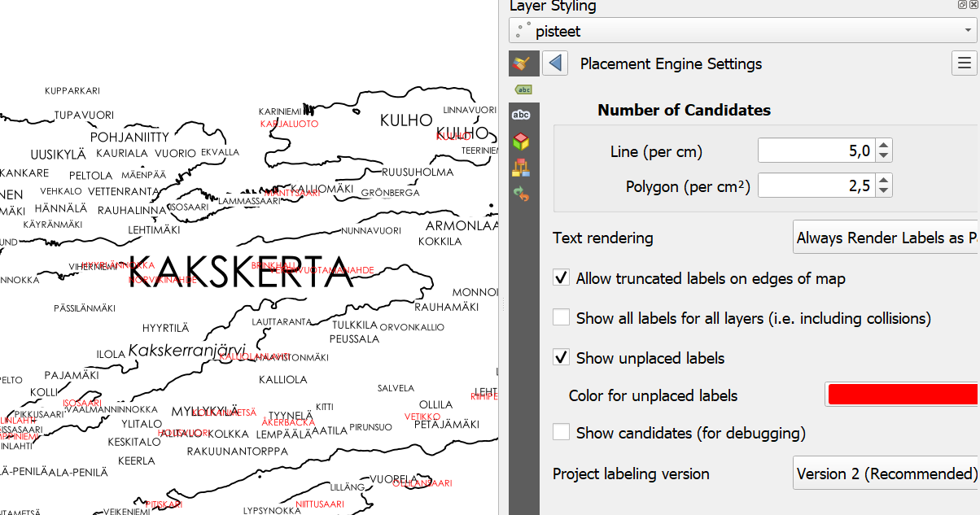
Task: Click the Kakskerranjärvi lake label
Action: pos(187,351)
